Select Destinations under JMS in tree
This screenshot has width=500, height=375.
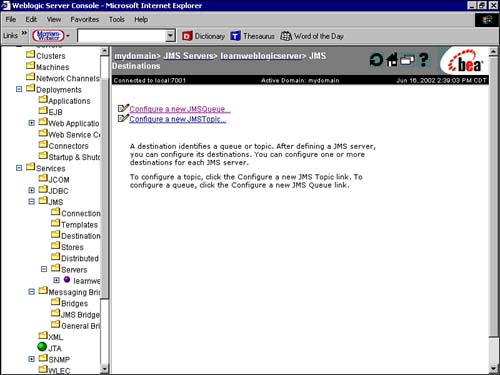[x=80, y=236]
